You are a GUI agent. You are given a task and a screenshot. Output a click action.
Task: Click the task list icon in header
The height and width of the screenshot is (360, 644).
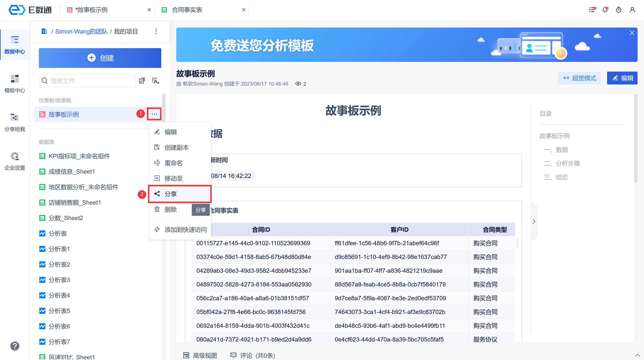pyautogui.click(x=592, y=10)
